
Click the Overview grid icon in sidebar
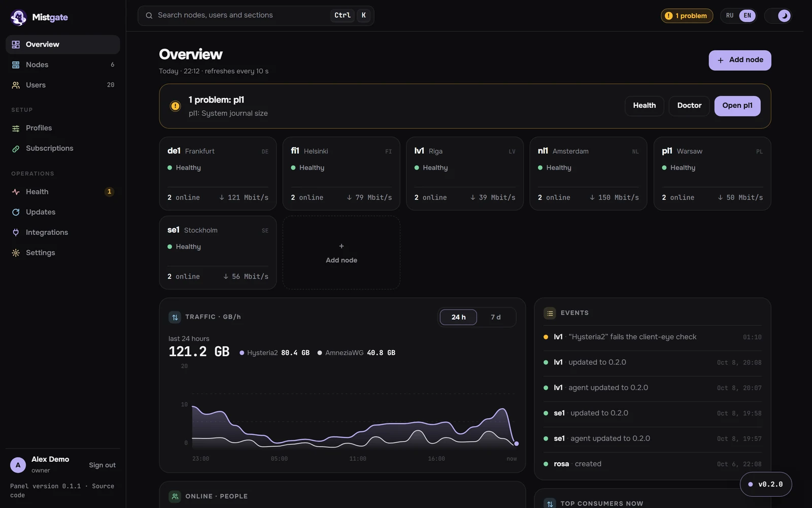pyautogui.click(x=16, y=45)
